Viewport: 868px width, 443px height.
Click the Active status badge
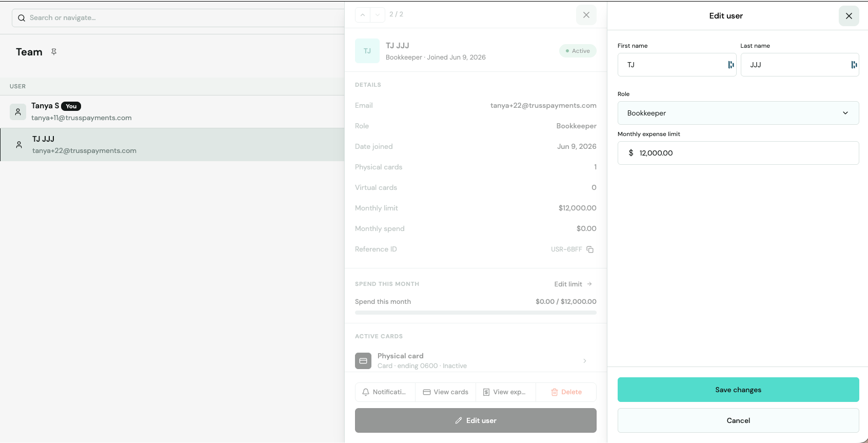click(x=578, y=51)
